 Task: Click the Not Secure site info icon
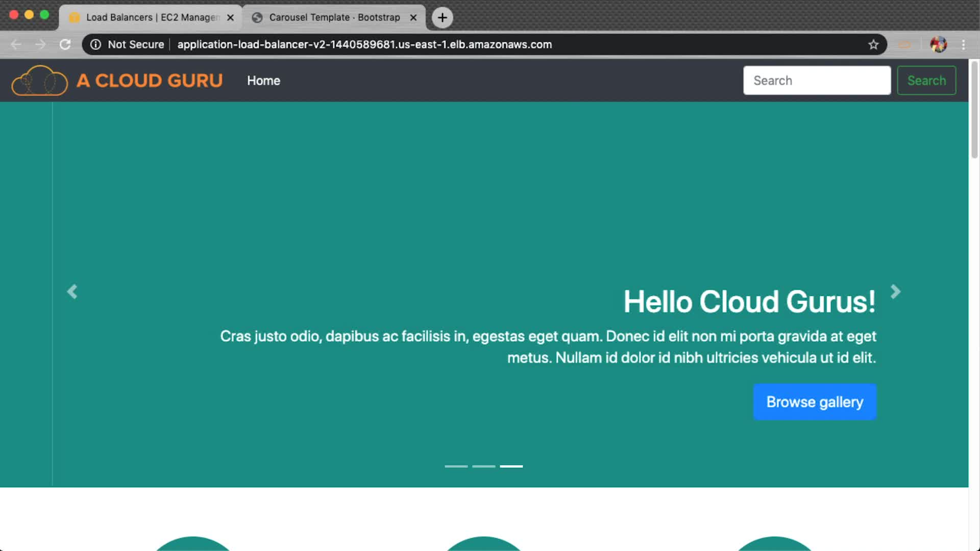click(x=95, y=44)
